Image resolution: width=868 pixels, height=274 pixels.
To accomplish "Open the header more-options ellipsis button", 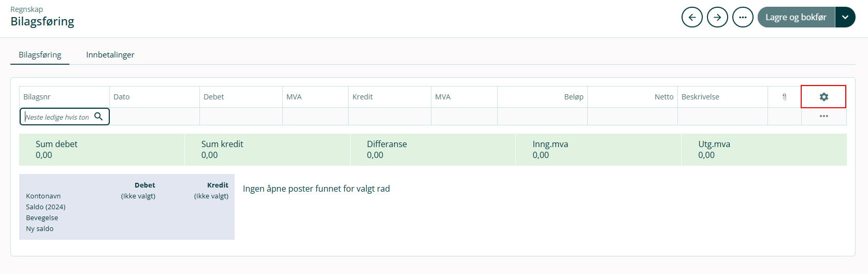I will point(743,18).
